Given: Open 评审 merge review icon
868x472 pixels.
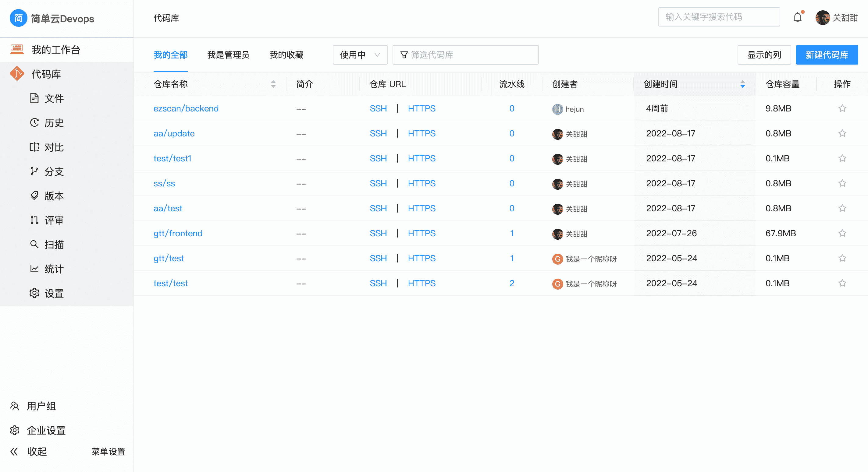Looking at the screenshot, I should (34, 220).
